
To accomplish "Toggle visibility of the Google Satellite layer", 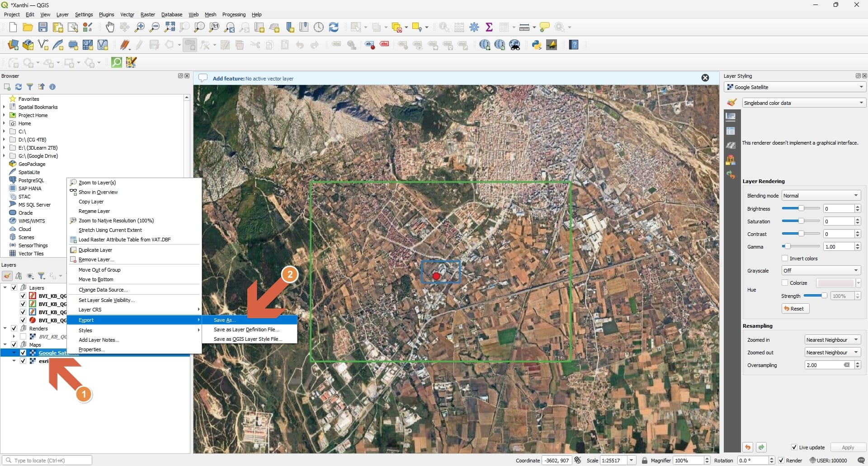I will point(23,353).
